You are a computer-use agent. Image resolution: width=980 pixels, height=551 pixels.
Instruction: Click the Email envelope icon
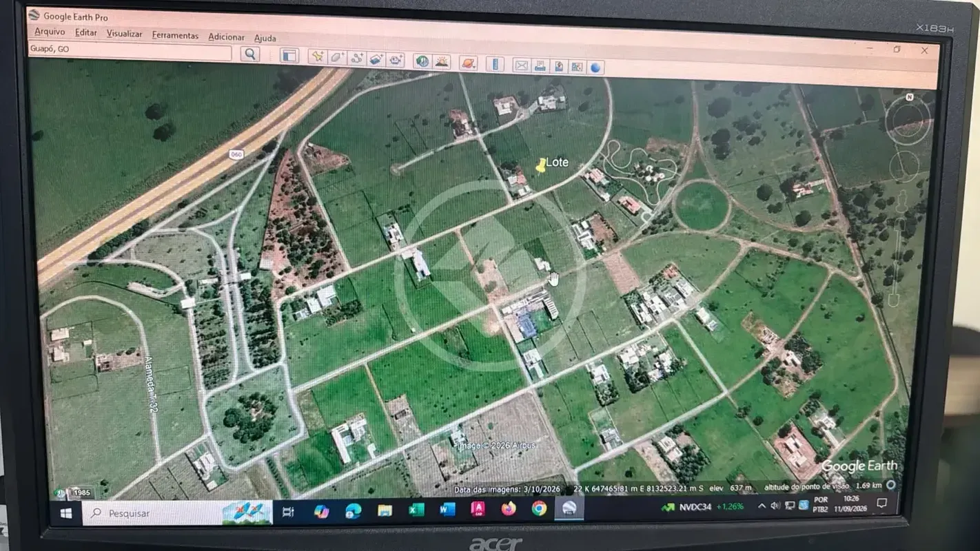522,65
